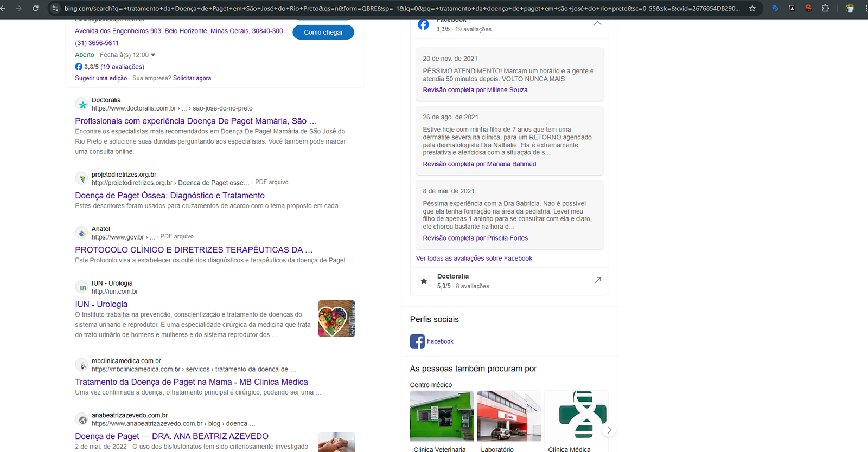Click the site information icon in address bar
This screenshot has height=452, width=868.
coord(55,8)
